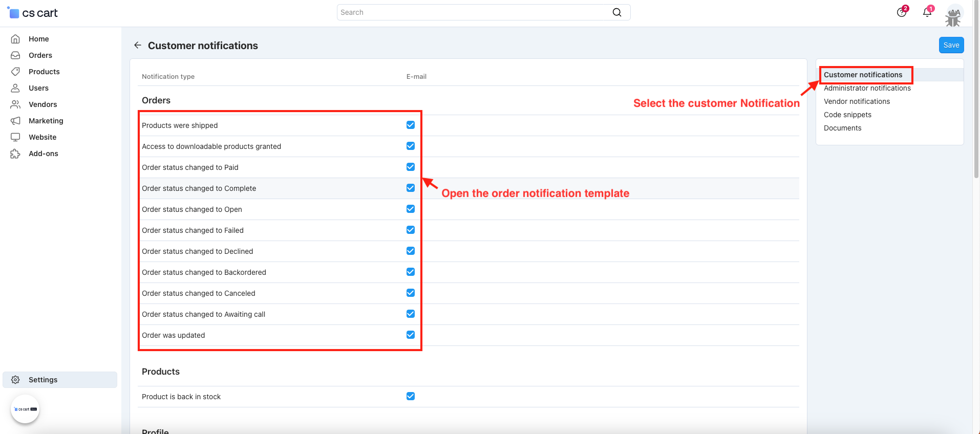
Task: Click the search magnifier icon
Action: (x=617, y=12)
